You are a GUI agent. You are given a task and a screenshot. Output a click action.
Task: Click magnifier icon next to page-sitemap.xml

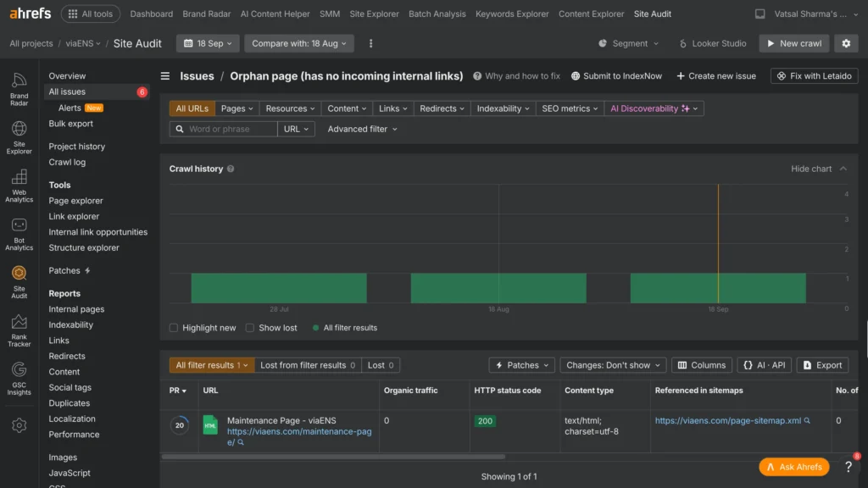coord(807,420)
